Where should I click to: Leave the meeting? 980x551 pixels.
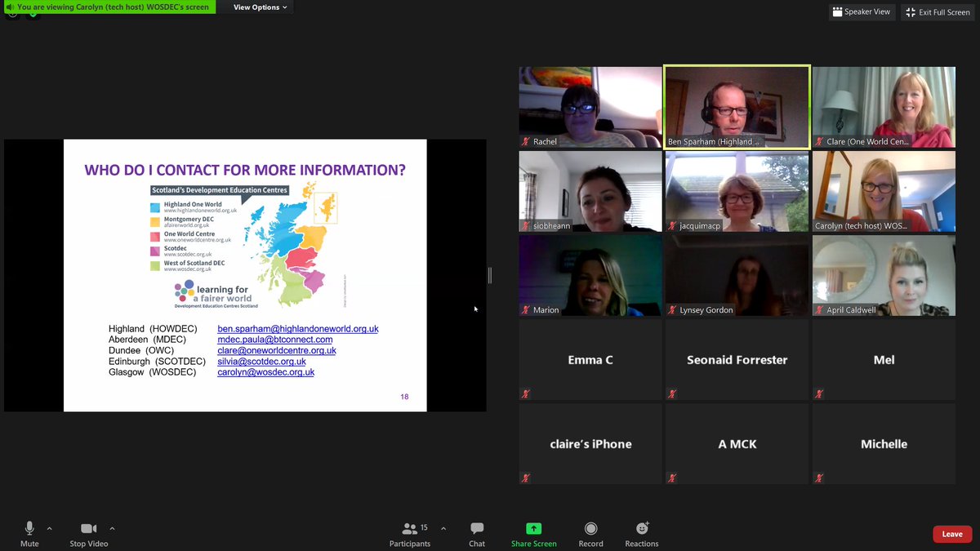pyautogui.click(x=952, y=534)
